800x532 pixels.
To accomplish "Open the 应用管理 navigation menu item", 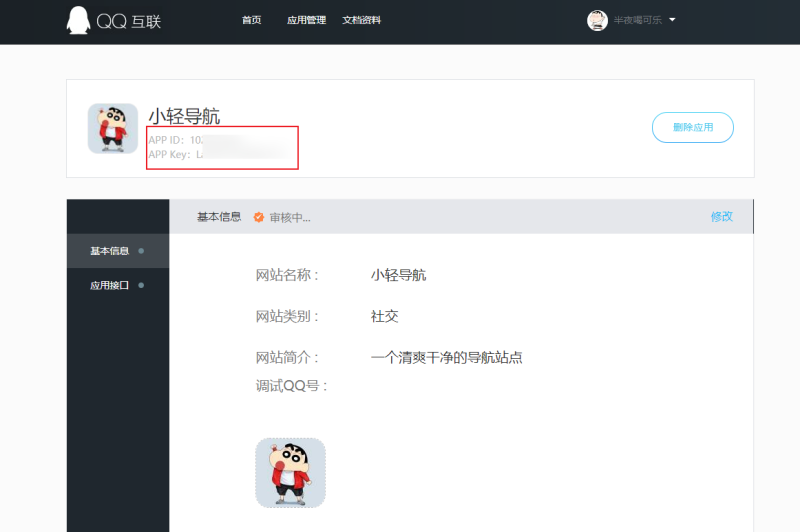I will (306, 20).
